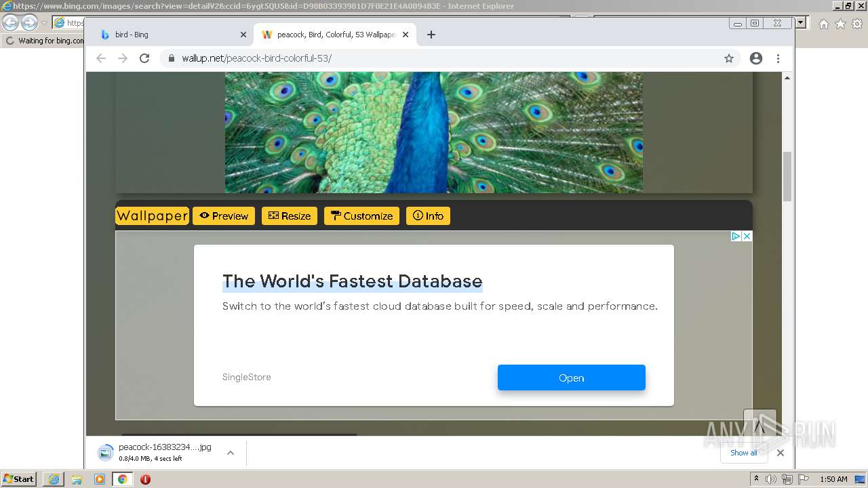Open Internet Explorer tools gear
Image resolution: width=868 pixels, height=488 pixels.
coord(856,24)
